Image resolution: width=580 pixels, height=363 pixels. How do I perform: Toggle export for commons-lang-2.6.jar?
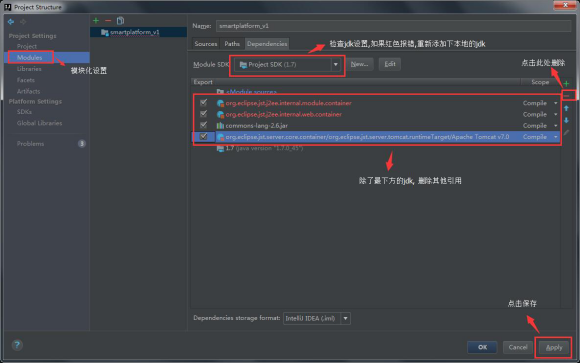tap(203, 125)
